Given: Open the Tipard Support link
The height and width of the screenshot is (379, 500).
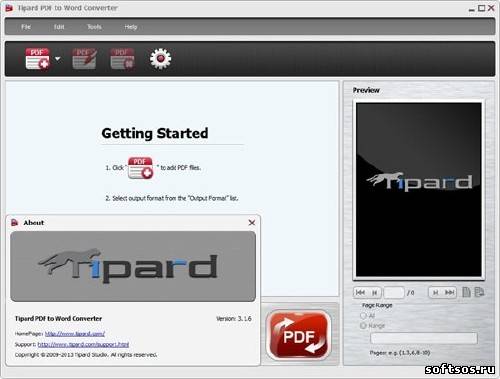Looking at the screenshot, I should point(83,344).
